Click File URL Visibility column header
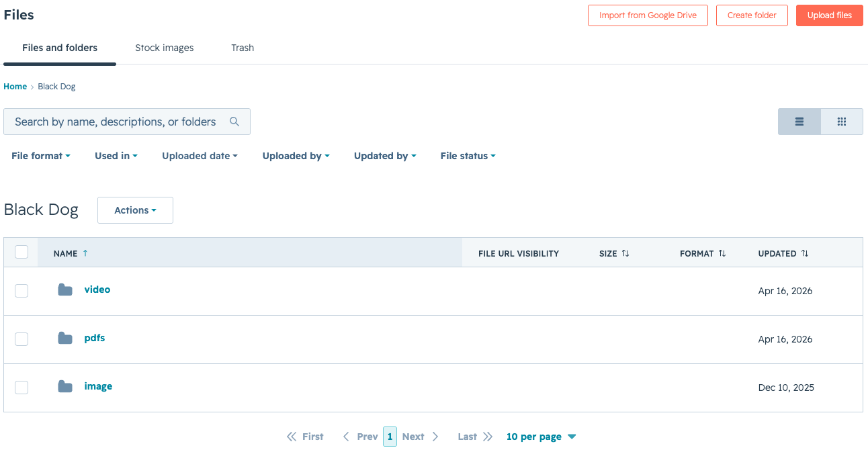The width and height of the screenshot is (868, 450). [x=519, y=253]
